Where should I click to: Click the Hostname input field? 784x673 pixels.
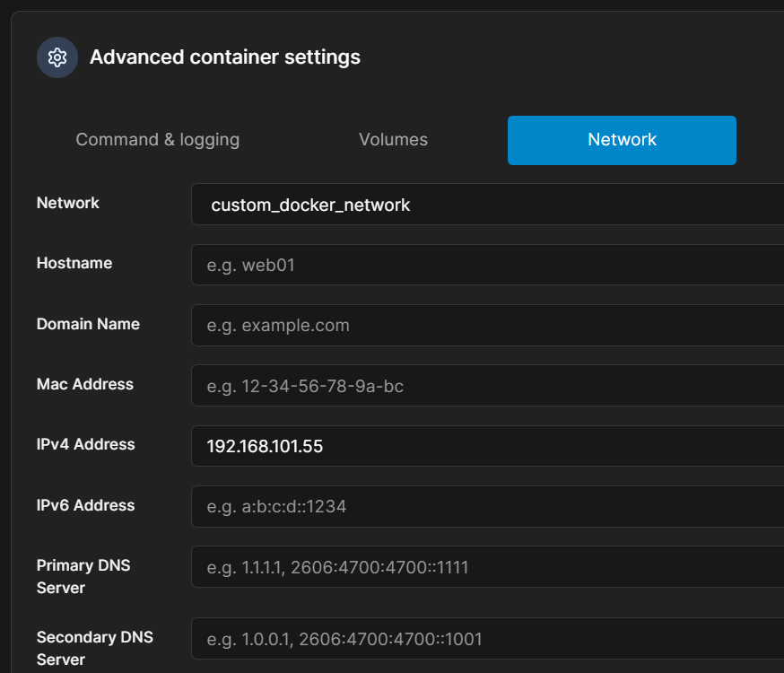(x=487, y=265)
